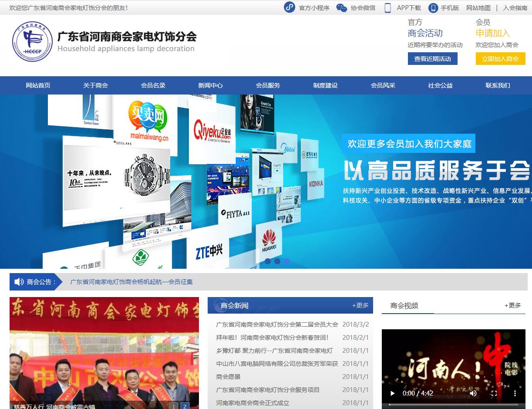Open 会员名录 menu item
The image size is (532, 409).
153,85
